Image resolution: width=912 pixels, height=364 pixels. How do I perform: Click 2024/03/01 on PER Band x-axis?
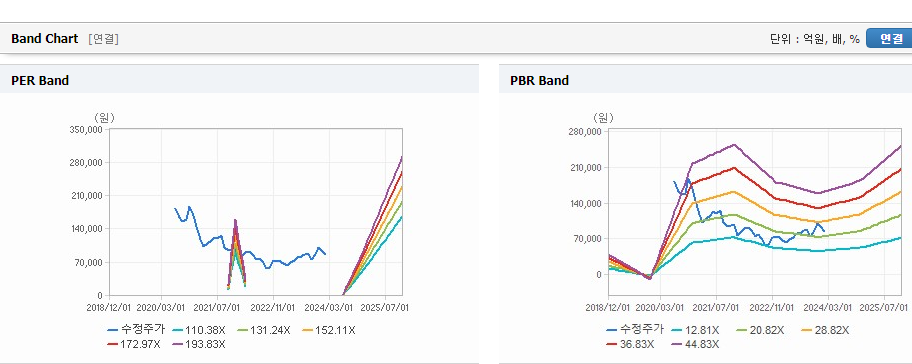point(330,307)
